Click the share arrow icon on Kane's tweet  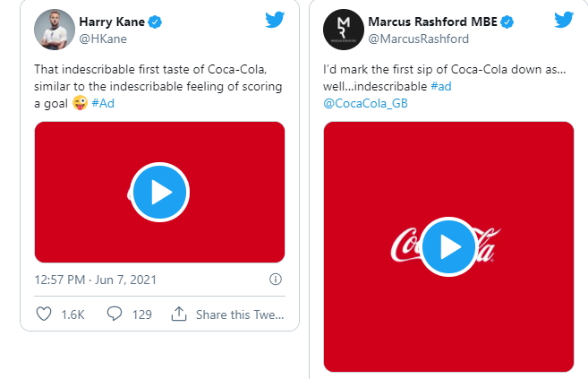tap(178, 314)
